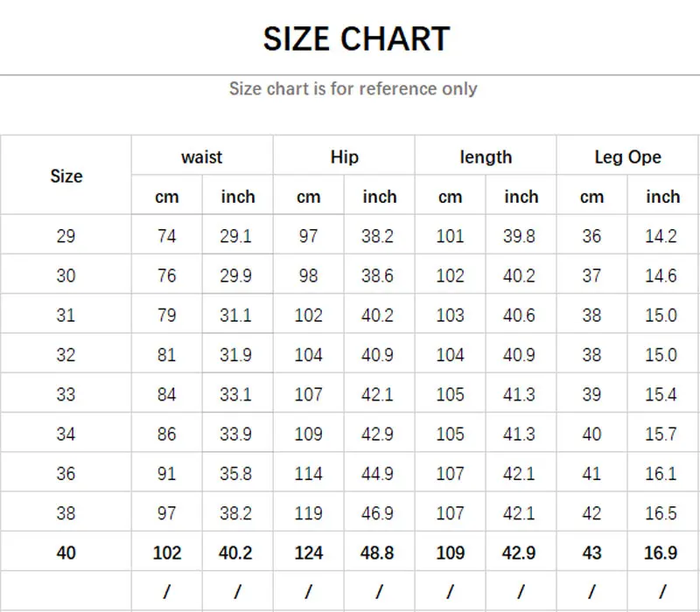Screen dimensions: 700x612
Task: Click the size 29 row label
Action: [x=66, y=236]
